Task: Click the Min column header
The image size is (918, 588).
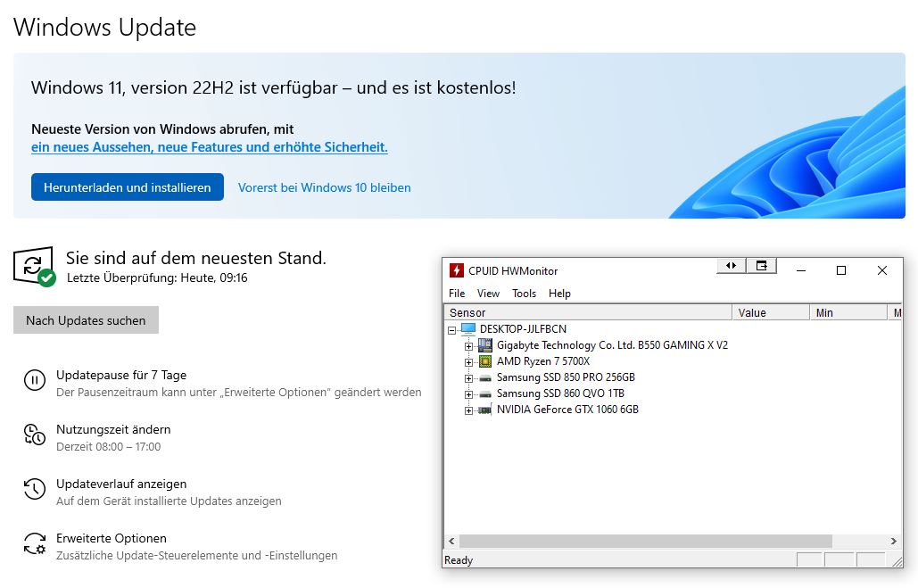Action: coord(849,313)
